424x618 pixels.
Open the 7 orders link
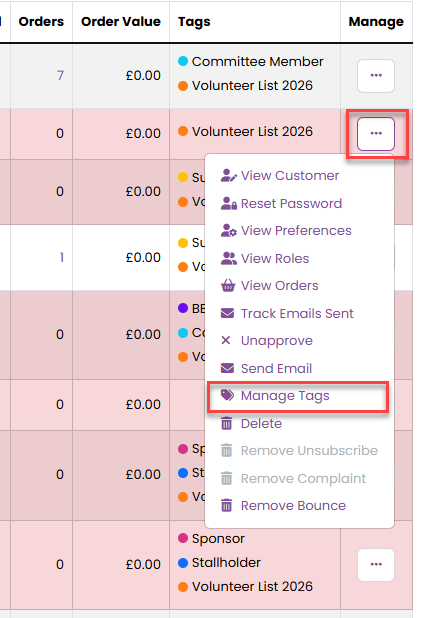pos(60,75)
